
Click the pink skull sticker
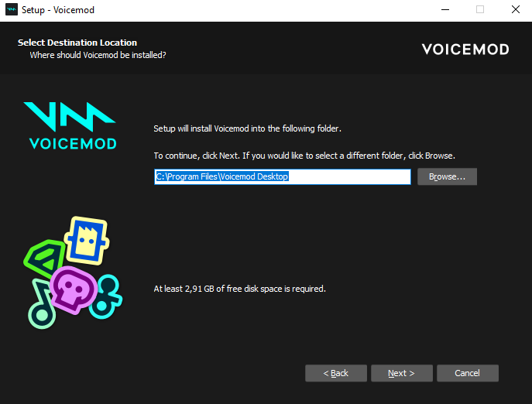point(74,289)
